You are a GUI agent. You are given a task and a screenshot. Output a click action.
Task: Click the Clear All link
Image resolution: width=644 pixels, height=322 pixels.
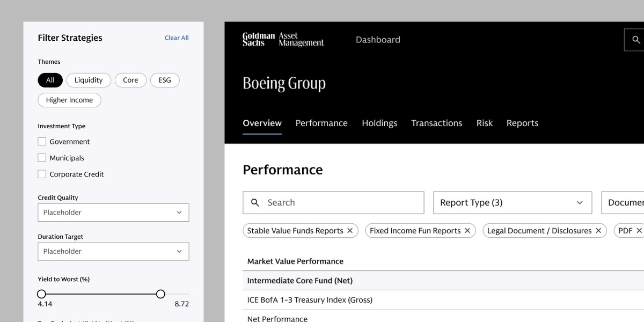[x=177, y=38]
